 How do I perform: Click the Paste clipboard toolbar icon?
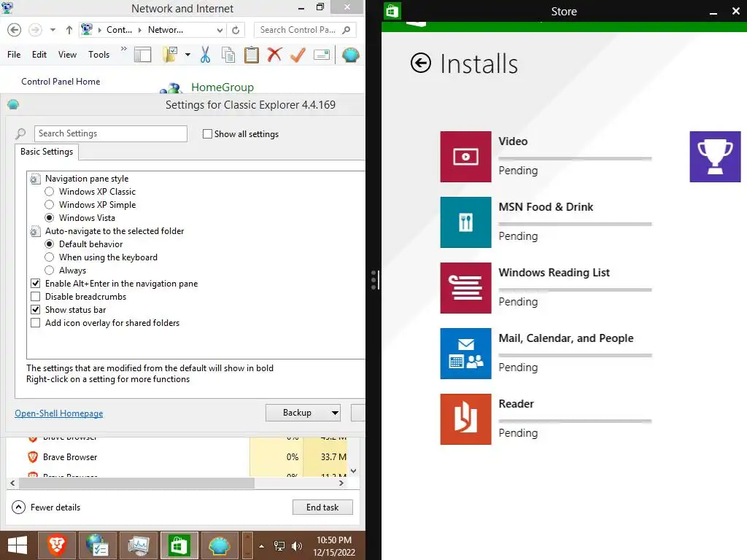(x=252, y=55)
